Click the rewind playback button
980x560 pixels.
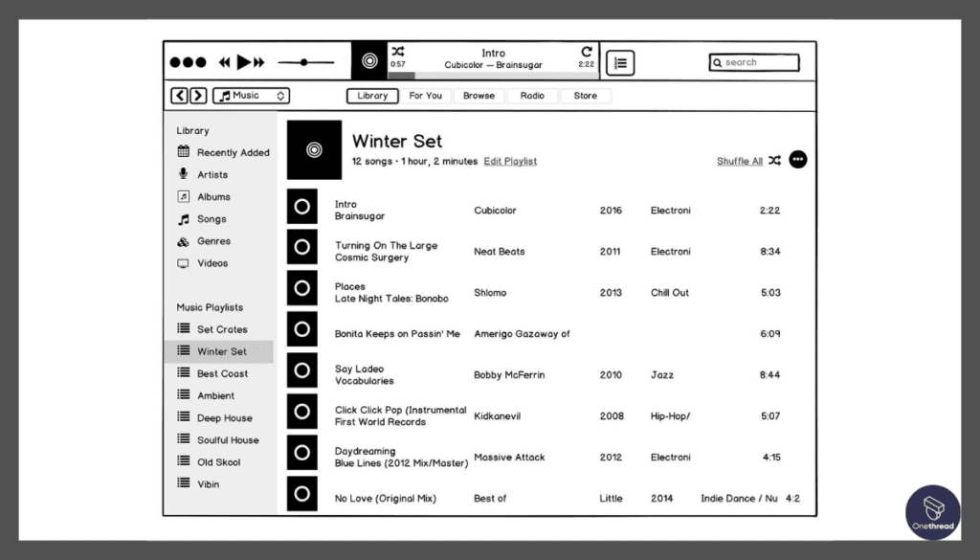tap(224, 62)
